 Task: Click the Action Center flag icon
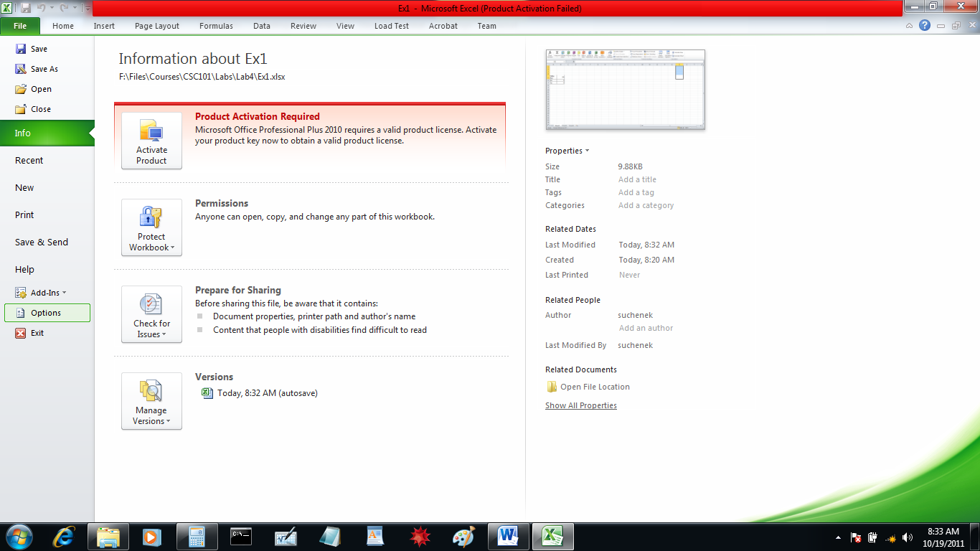coord(856,537)
